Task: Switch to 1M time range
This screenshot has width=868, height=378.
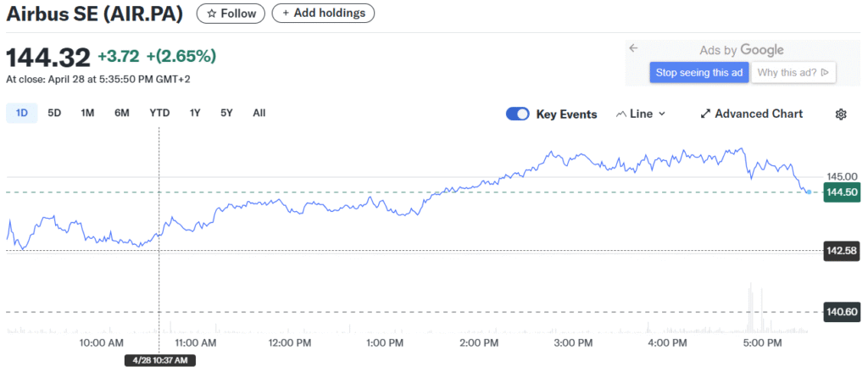Action: click(87, 113)
